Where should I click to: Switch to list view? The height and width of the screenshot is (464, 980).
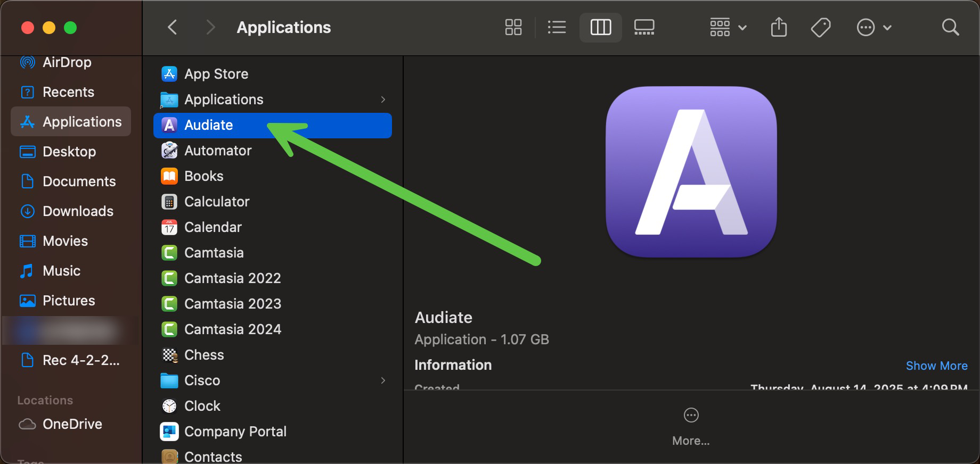pos(557,27)
